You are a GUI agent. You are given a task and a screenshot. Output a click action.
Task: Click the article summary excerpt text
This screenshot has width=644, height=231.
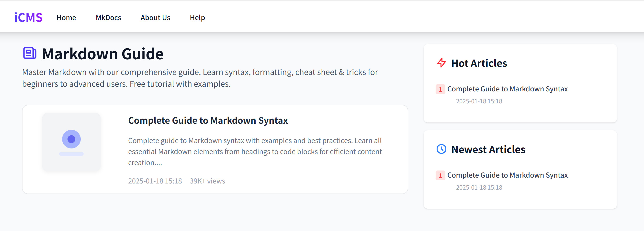255,151
